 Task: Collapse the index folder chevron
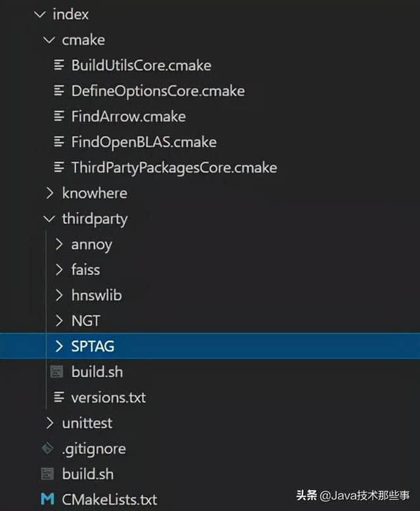point(41,14)
